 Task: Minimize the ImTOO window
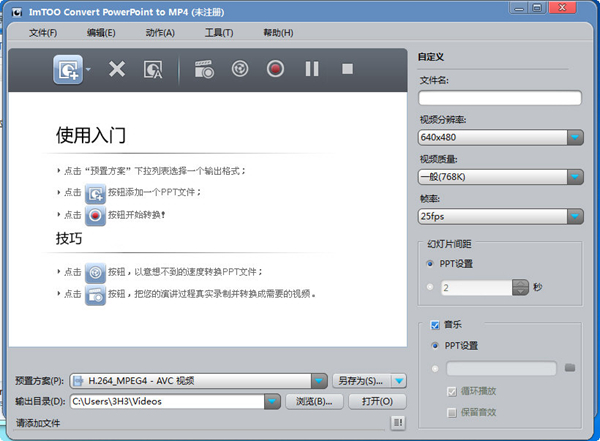518,8
